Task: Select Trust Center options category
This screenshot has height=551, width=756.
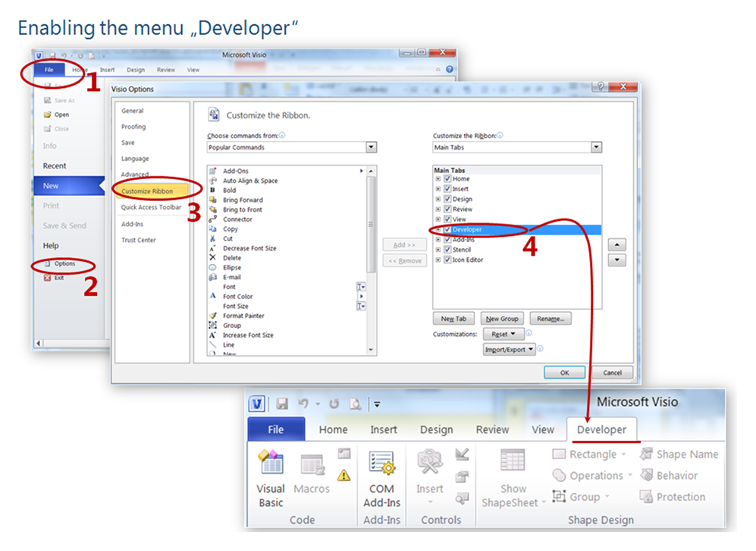Action: click(138, 240)
